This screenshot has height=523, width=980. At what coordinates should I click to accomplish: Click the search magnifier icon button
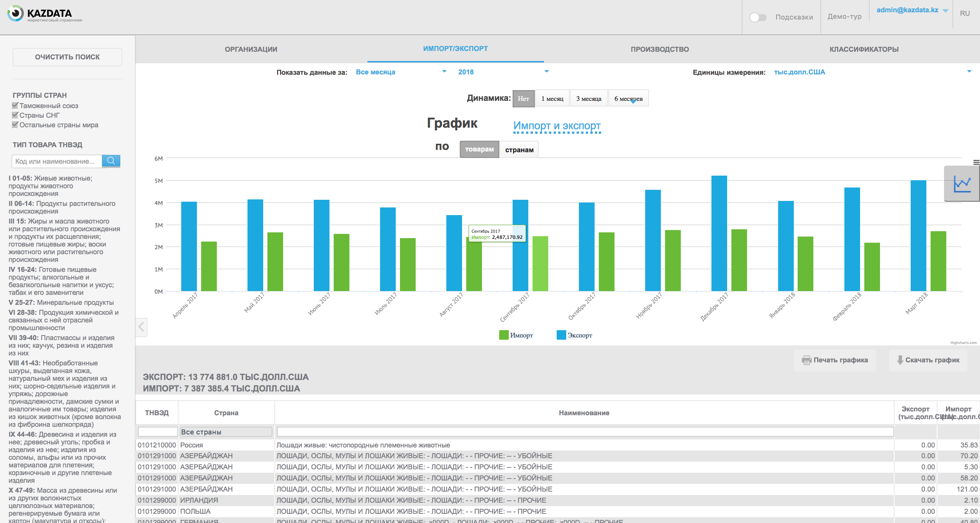(111, 161)
